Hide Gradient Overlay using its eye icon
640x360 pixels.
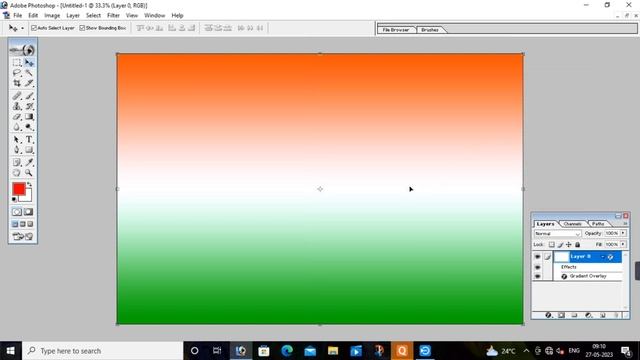[x=538, y=276]
